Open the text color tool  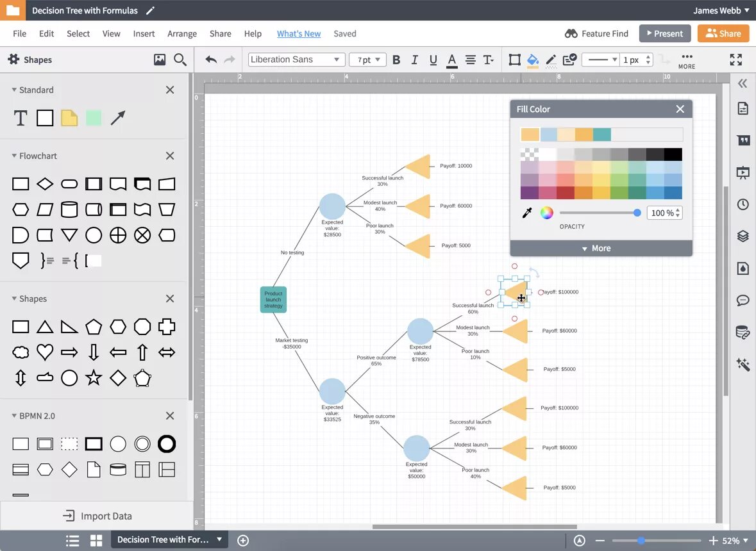pos(452,60)
